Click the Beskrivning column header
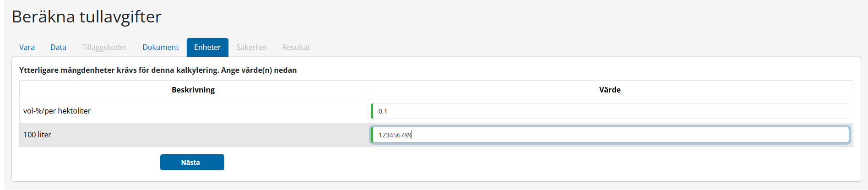 point(193,90)
